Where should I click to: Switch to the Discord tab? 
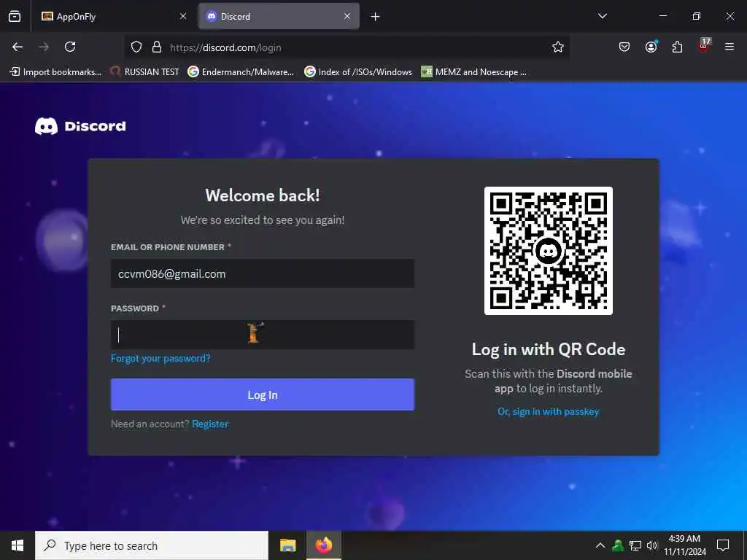point(279,17)
